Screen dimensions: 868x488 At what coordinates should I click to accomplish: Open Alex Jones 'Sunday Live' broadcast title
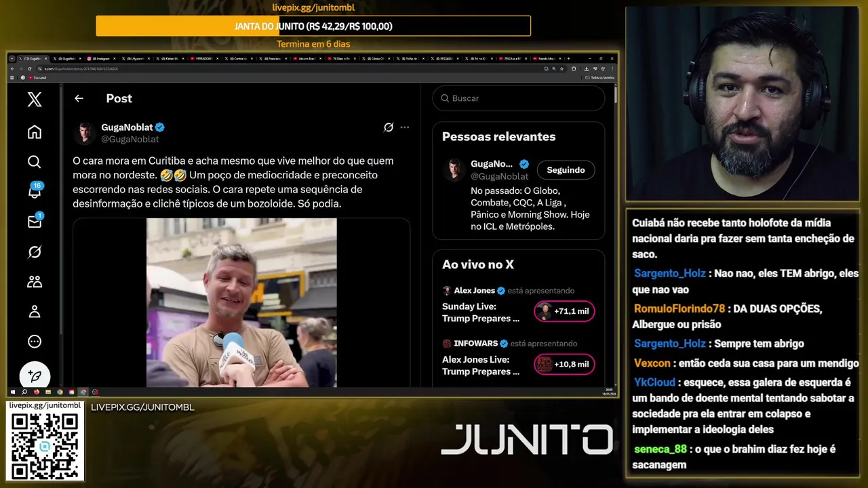click(481, 312)
